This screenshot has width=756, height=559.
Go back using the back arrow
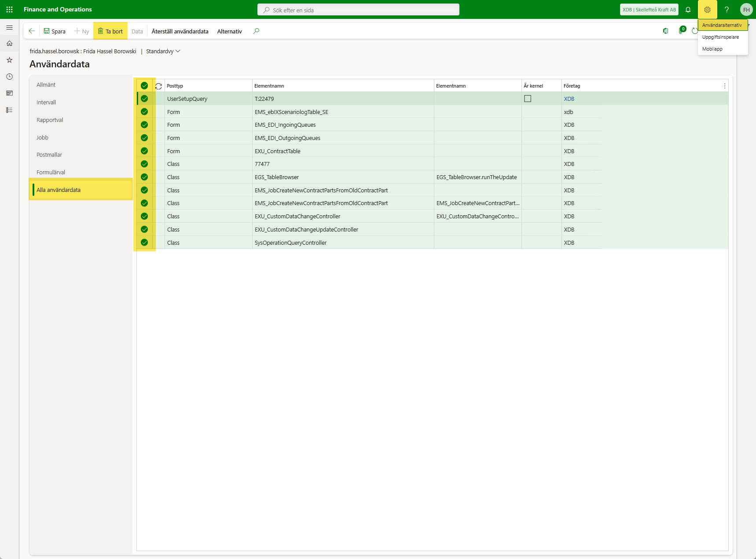[32, 31]
